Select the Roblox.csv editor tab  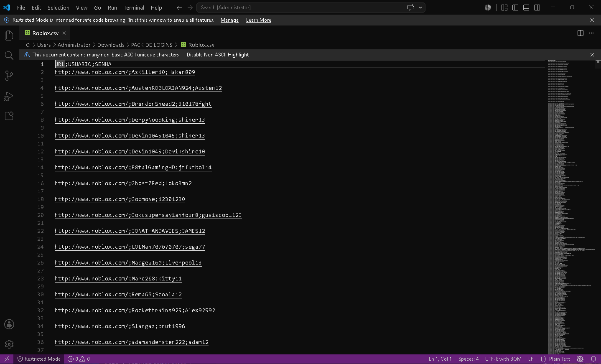coord(45,33)
